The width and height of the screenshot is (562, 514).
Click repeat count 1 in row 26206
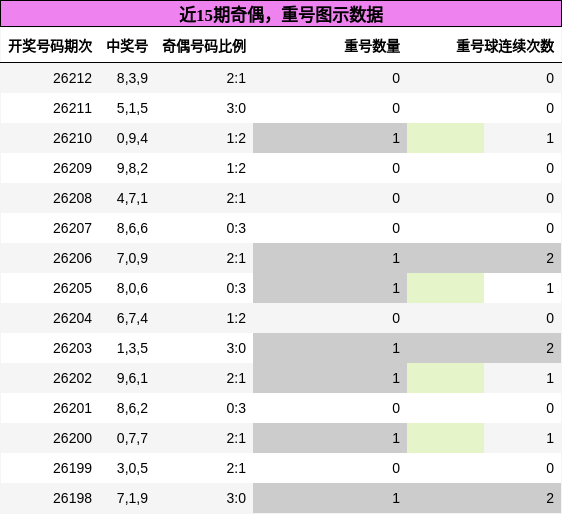click(396, 258)
